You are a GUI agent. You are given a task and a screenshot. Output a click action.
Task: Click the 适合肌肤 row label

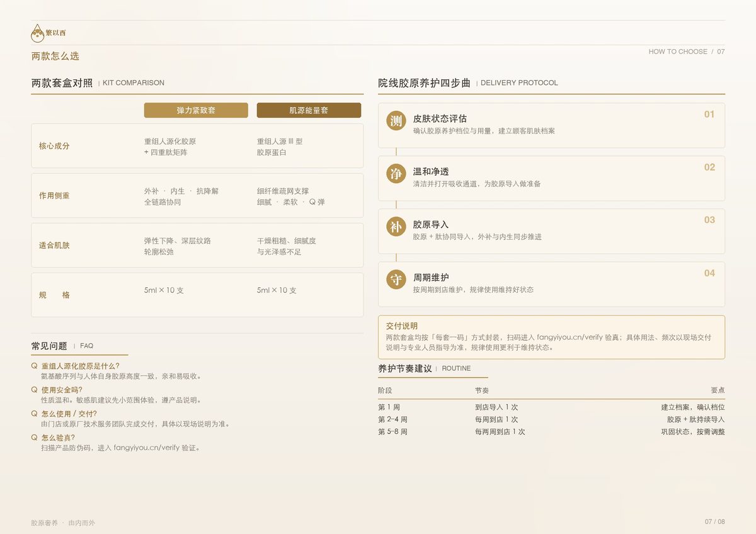[54, 246]
